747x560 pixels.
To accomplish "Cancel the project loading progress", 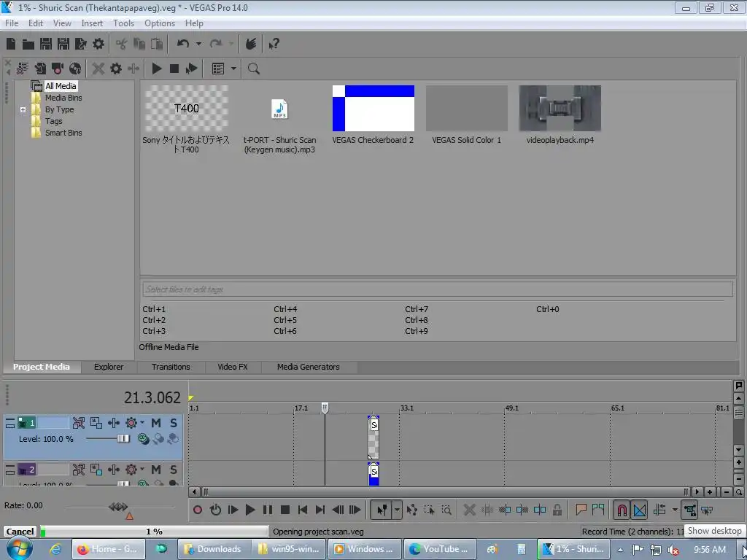I will (20, 532).
